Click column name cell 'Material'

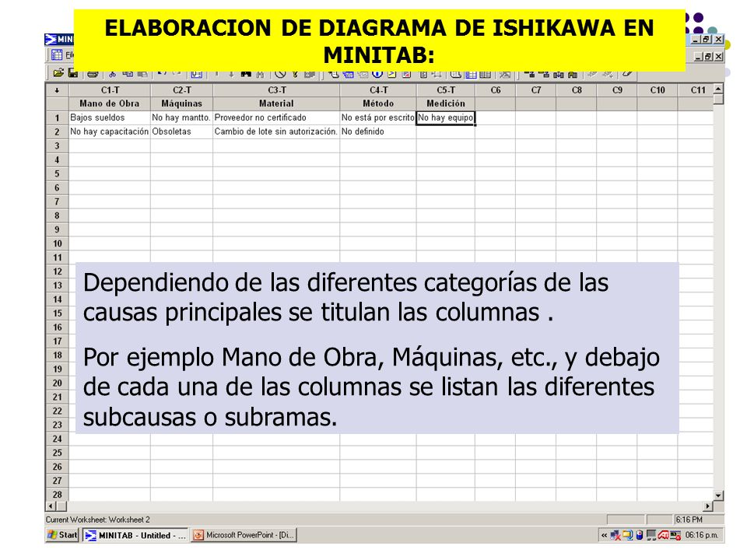click(276, 103)
